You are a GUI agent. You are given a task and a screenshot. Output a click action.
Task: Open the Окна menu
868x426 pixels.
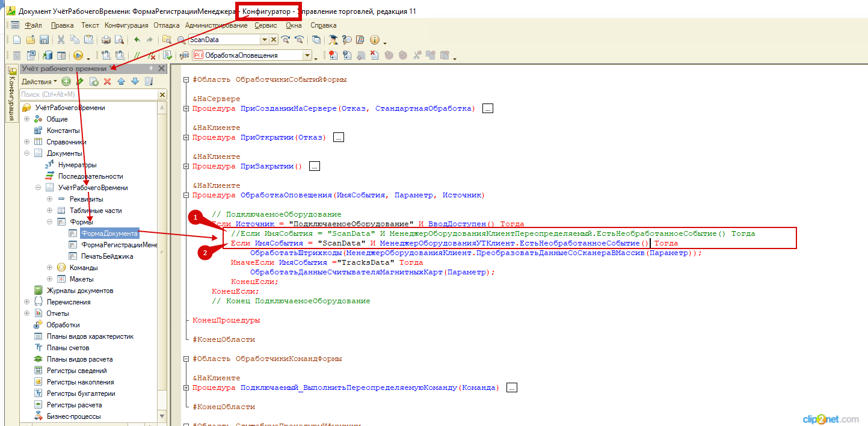294,26
